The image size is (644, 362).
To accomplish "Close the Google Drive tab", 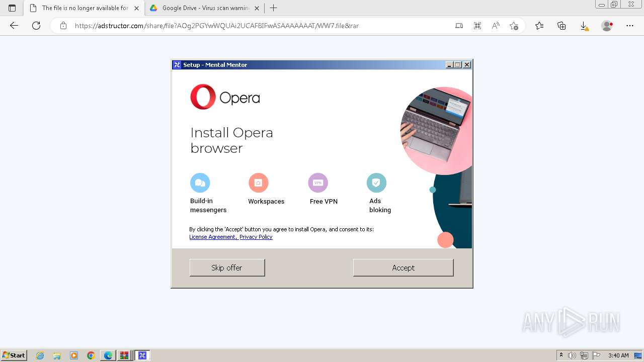I will 257,8.
